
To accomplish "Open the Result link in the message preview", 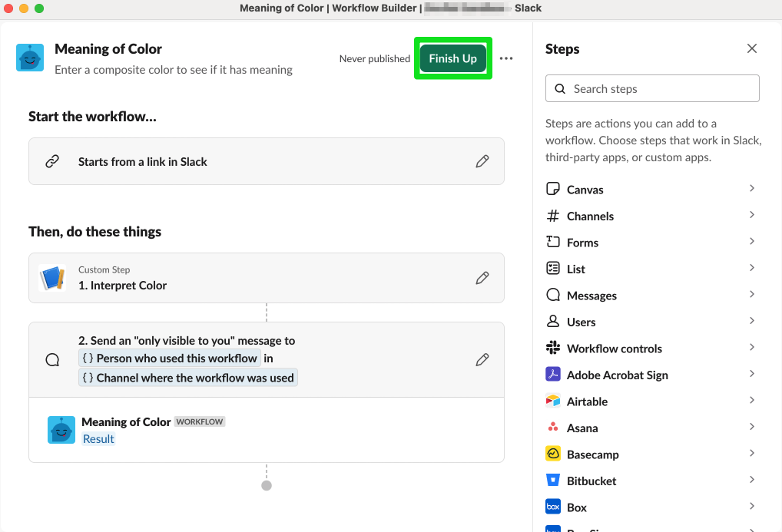I will [x=98, y=438].
